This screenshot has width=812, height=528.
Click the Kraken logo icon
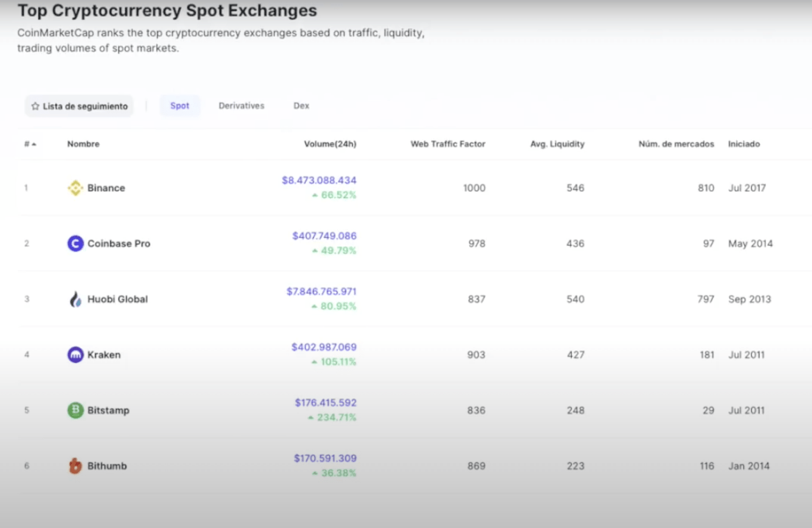[75, 355]
